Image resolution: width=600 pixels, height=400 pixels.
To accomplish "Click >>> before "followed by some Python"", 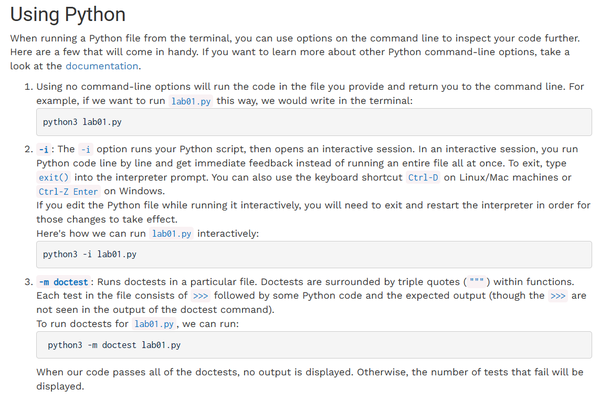I will [x=200, y=296].
